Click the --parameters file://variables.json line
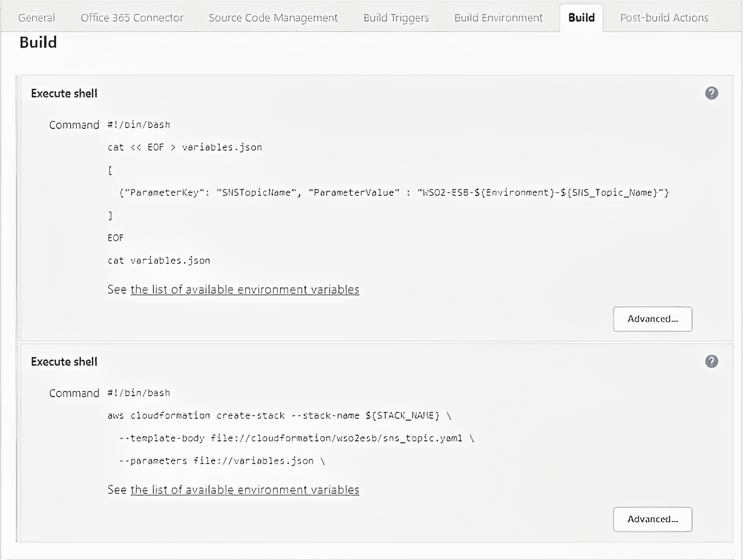This screenshot has height=560, width=744. (x=222, y=461)
